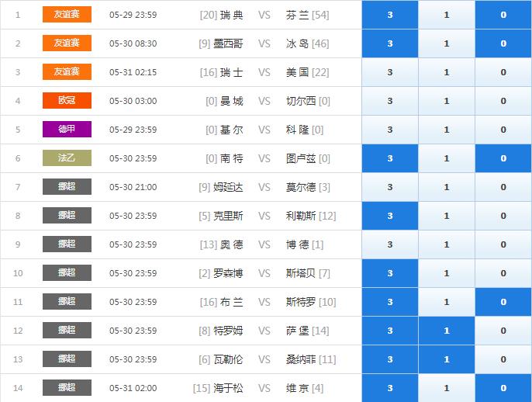Select the 1 draw cell for 墨西哥 vs 冰岛
This screenshot has height=402, width=532.
(x=446, y=43)
